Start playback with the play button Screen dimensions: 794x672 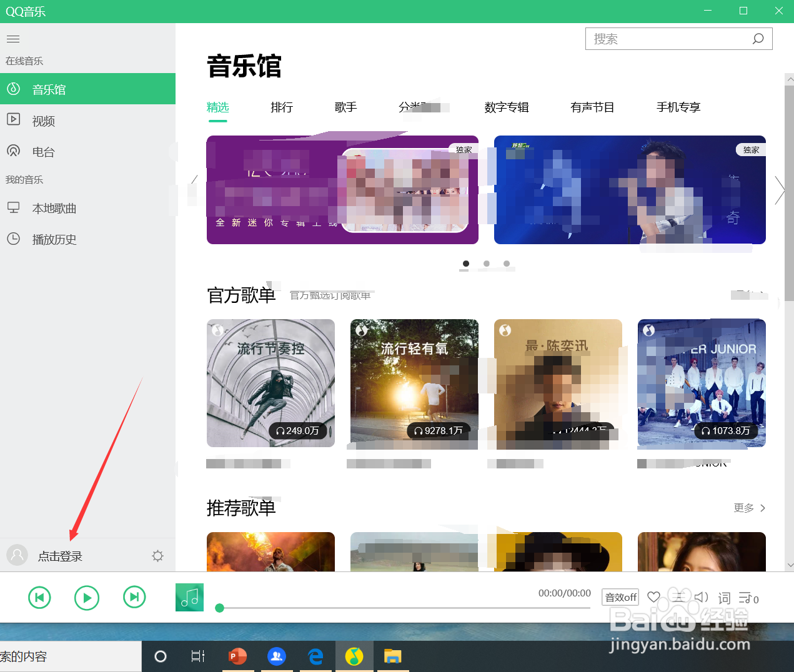coord(87,598)
